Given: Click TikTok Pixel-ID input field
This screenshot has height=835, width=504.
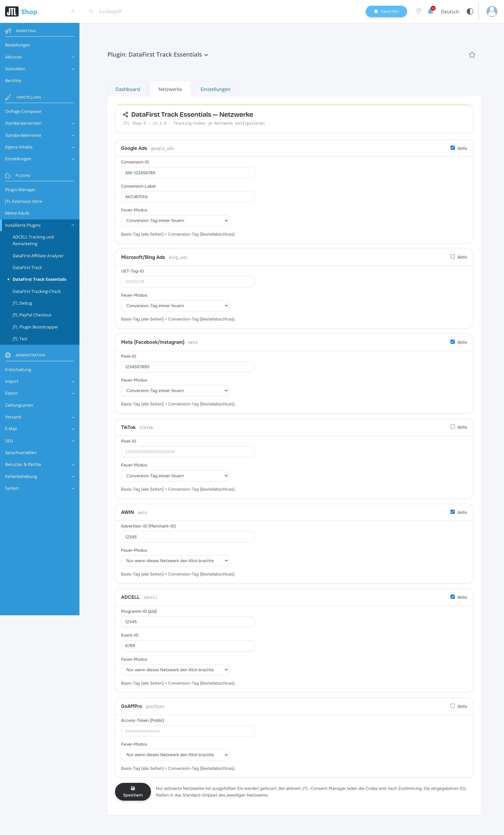Looking at the screenshot, I should (x=187, y=452).
